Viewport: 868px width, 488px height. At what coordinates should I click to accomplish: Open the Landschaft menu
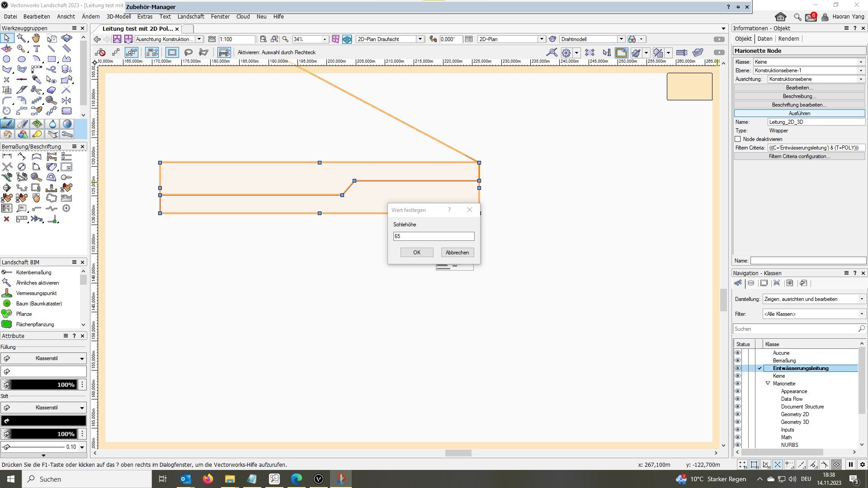click(190, 17)
